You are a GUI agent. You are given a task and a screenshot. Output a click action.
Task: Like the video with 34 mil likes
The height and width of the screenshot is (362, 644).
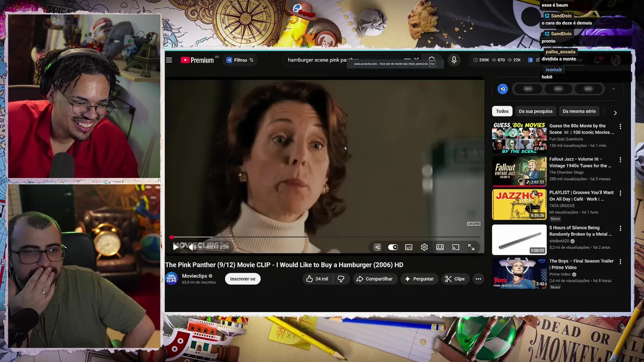[316, 279]
